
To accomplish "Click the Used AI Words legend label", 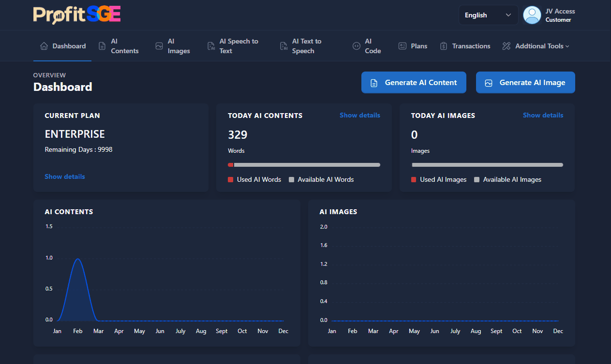I will (259, 179).
